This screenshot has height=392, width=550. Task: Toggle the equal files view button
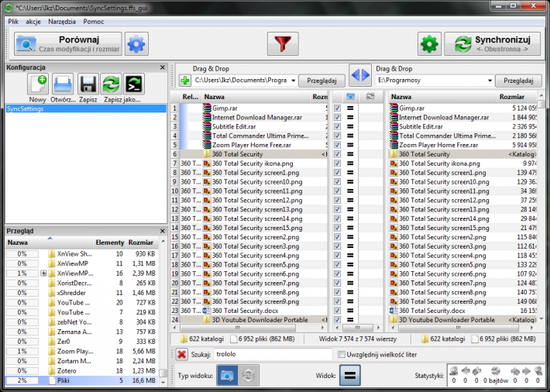[x=349, y=376]
